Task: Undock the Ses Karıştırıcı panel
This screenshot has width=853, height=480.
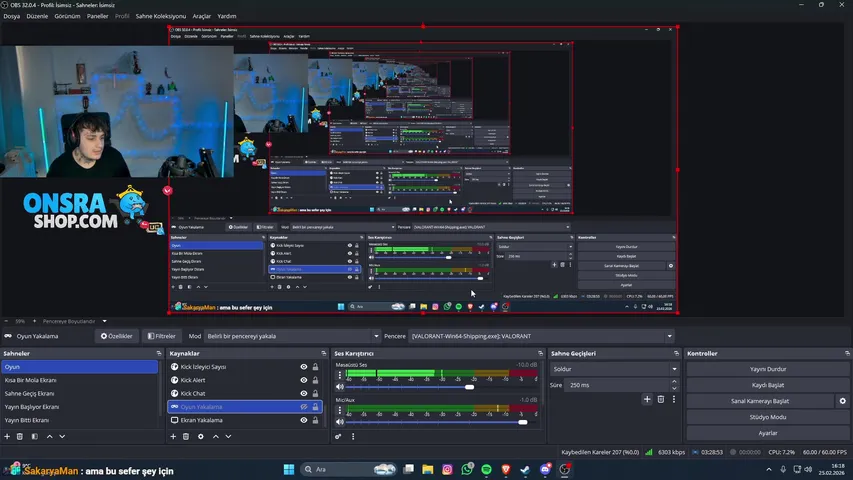Action: [x=540, y=353]
